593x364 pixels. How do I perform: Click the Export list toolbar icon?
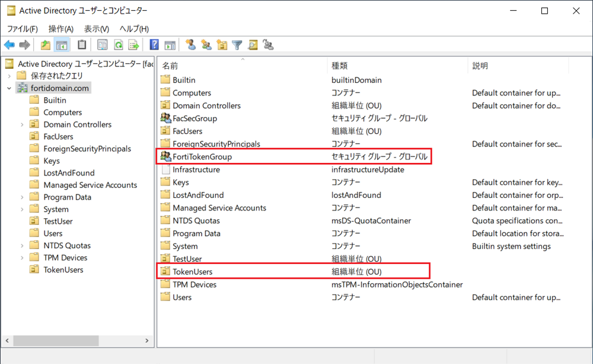tap(133, 45)
